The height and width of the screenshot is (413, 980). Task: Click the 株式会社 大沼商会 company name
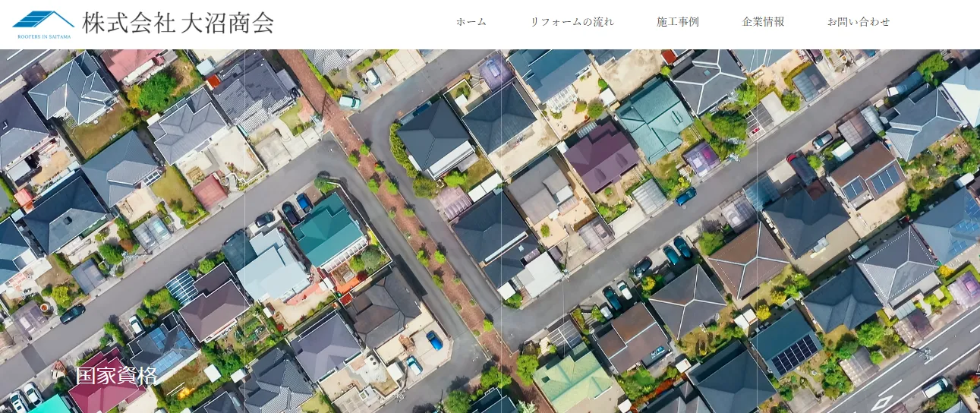[178, 23]
